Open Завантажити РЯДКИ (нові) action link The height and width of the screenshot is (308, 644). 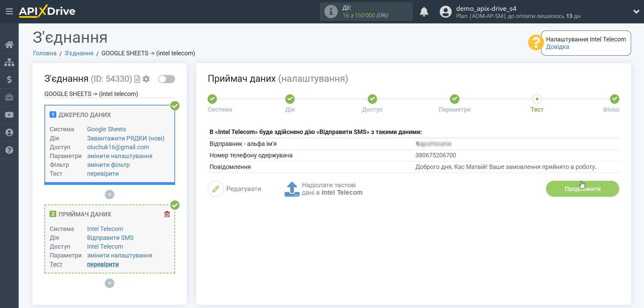tap(126, 138)
